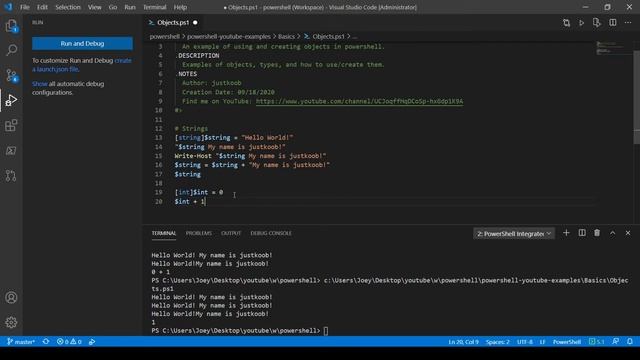Viewport: 640px width, 360px height.
Task: Select the Objects.ps1 editor tab
Action: [173, 23]
